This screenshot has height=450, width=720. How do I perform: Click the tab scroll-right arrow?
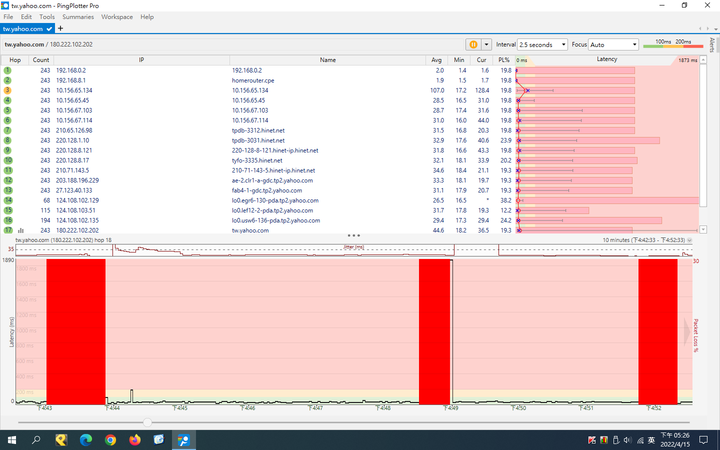[x=708, y=28]
